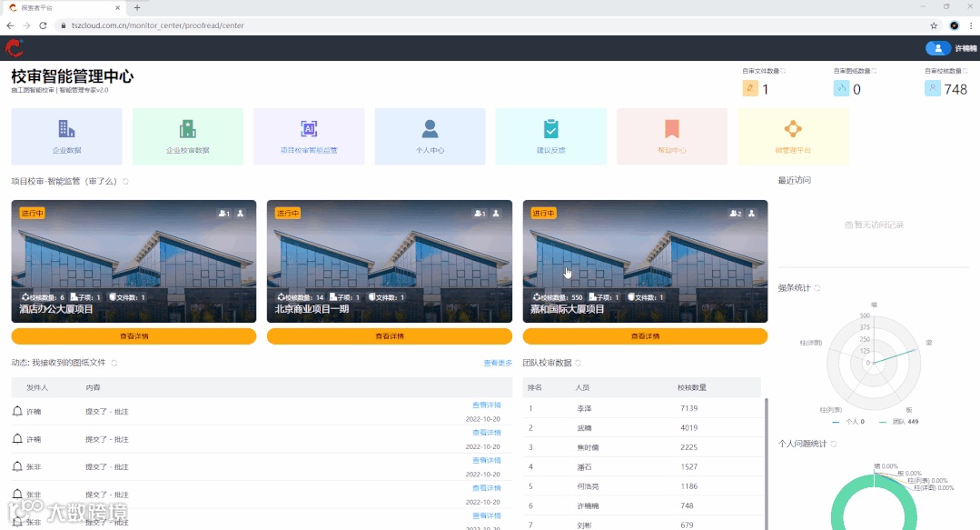The width and height of the screenshot is (980, 530).
Task: View details of 酒店办公大厦项目
Action: click(x=134, y=336)
